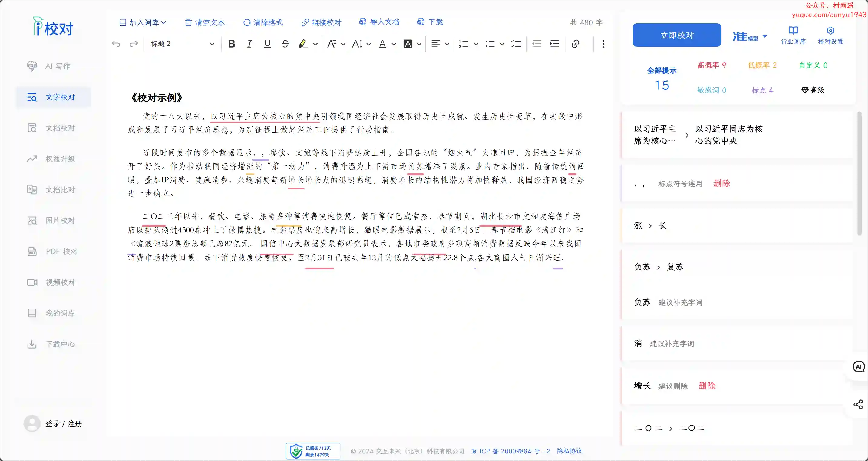This screenshot has height=461, width=868.
Task: Toggle bold formatting
Action: [x=232, y=44]
